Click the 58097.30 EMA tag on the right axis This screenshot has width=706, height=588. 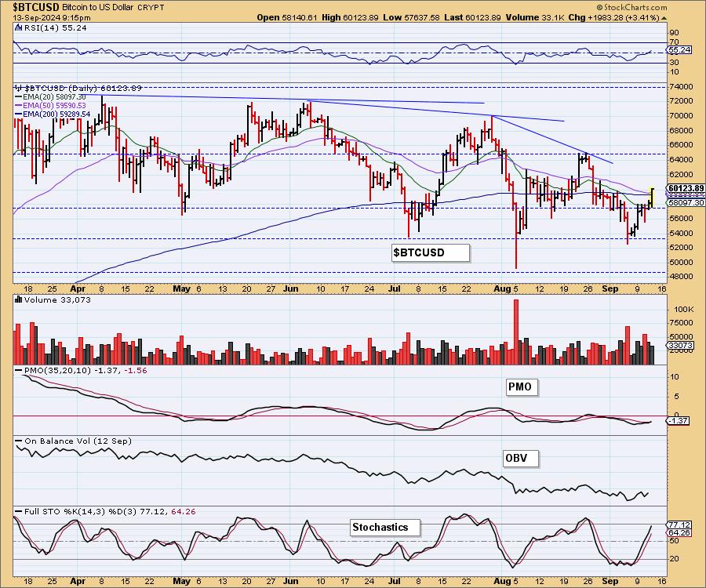coord(686,203)
